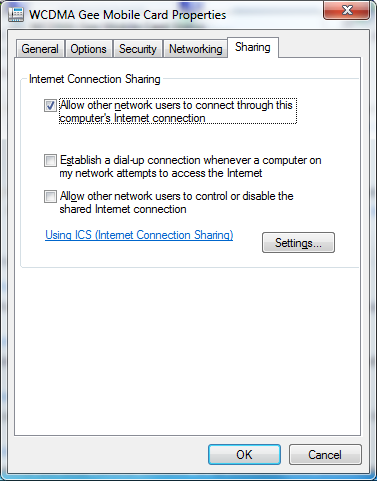Open the Using ICS (Internet Connection Sharing) link
This screenshot has width=377, height=481.
[x=139, y=235]
